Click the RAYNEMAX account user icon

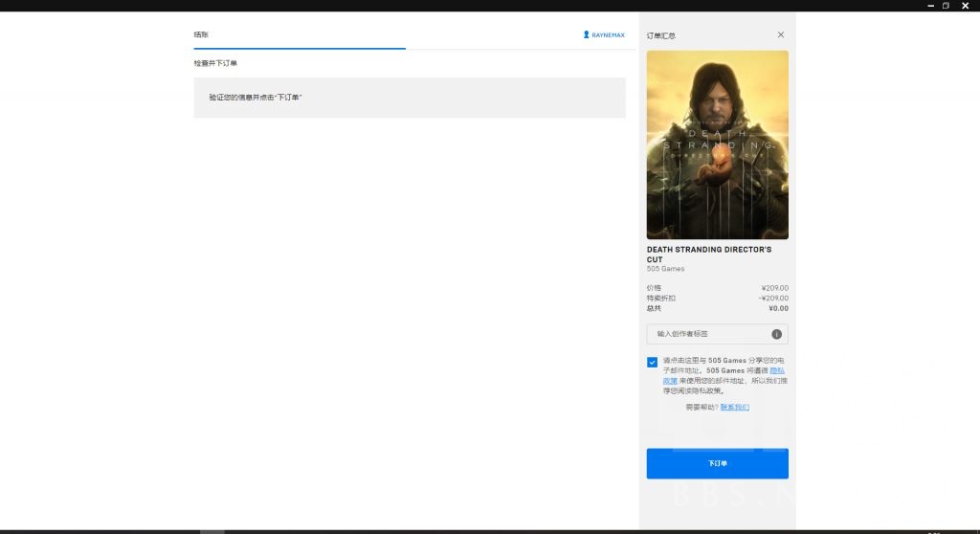point(586,34)
